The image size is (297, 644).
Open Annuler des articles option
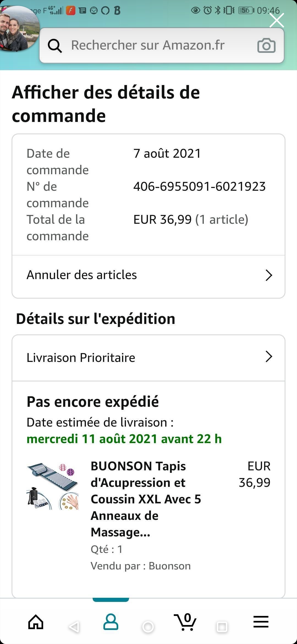click(x=82, y=275)
